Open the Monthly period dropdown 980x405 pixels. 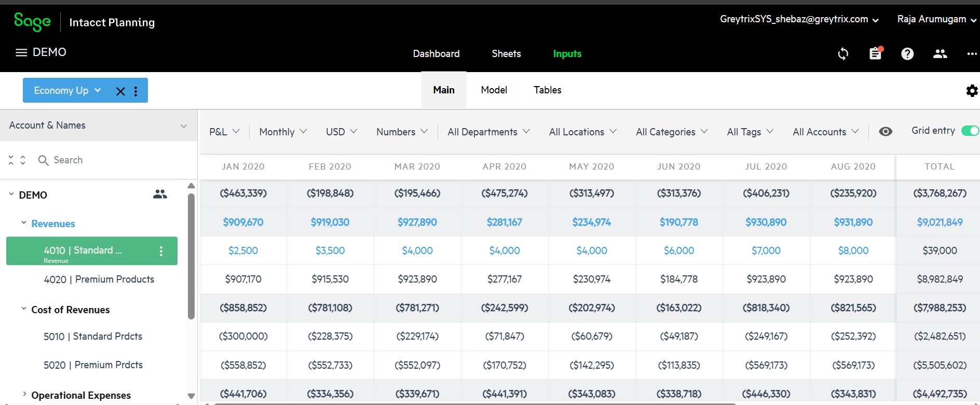[x=283, y=132]
